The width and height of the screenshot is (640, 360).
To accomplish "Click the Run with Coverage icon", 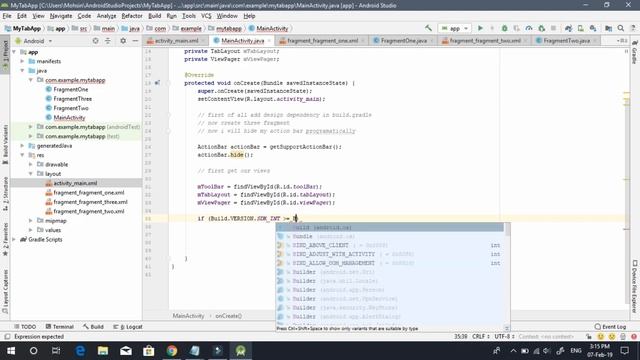I will [x=517, y=28].
